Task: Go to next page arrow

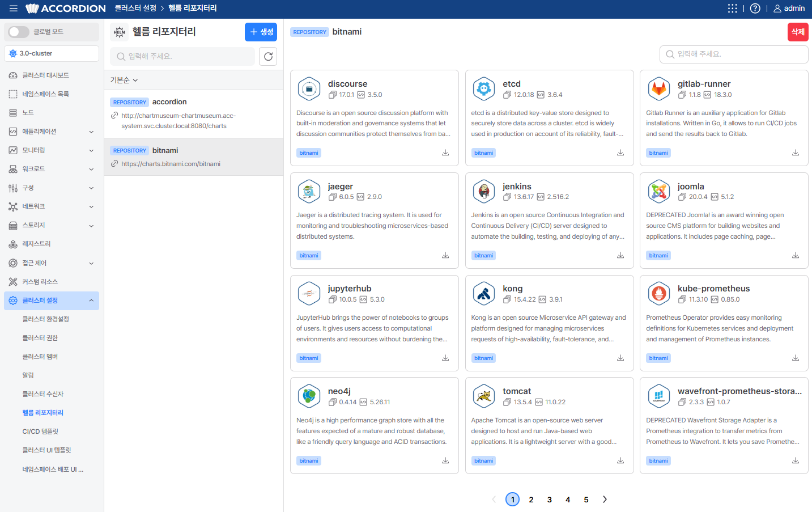Action: pos(605,500)
